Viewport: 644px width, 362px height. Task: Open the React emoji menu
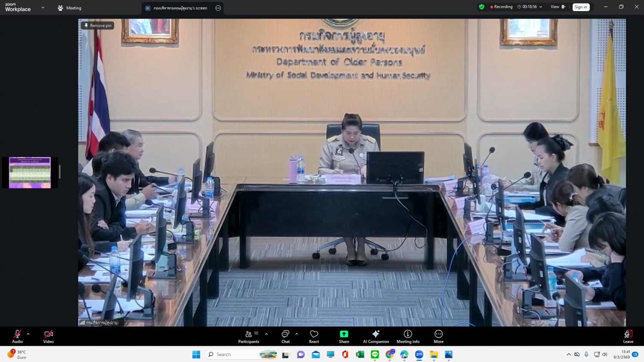coord(314,336)
